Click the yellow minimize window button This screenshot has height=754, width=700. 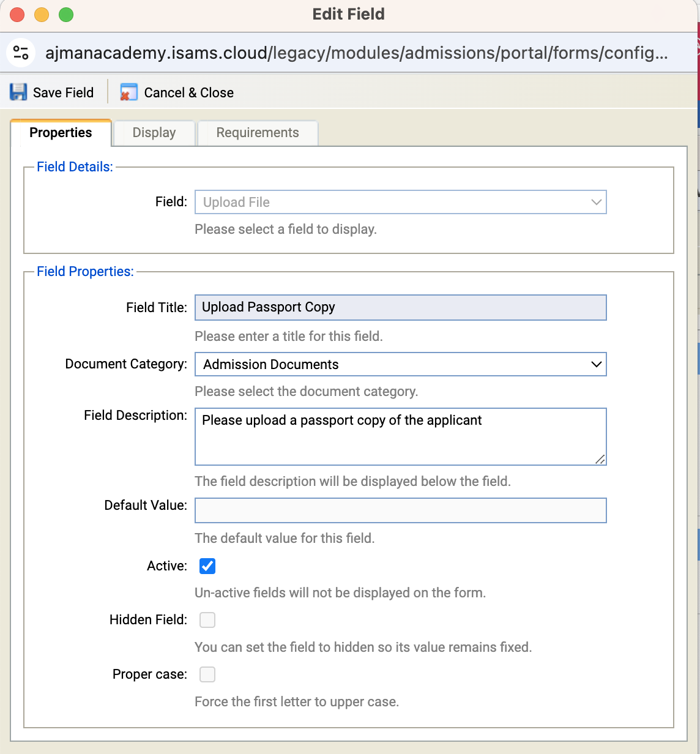pyautogui.click(x=42, y=15)
